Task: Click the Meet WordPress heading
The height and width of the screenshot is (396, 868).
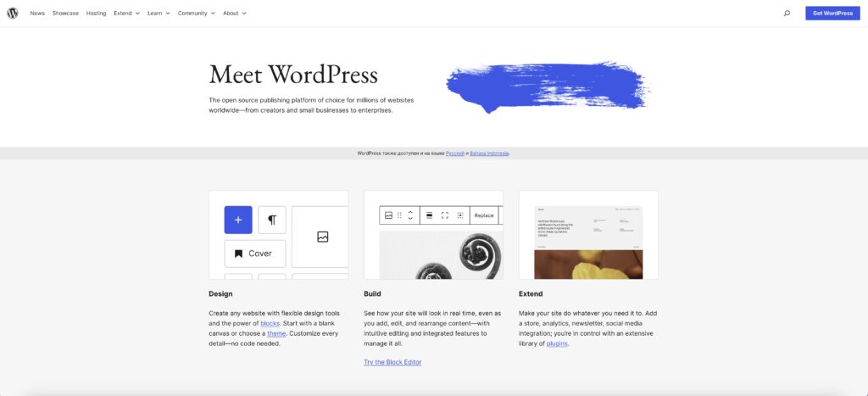Action: (293, 75)
